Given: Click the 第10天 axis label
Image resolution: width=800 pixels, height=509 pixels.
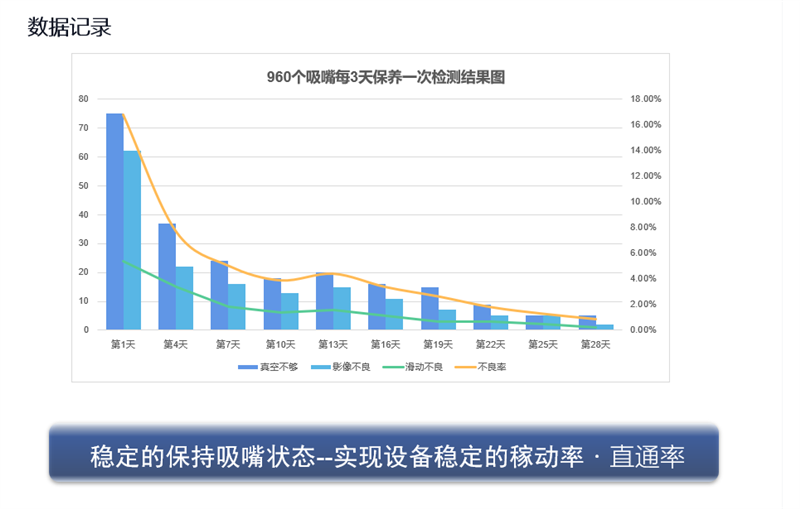Looking at the screenshot, I should 280,343.
